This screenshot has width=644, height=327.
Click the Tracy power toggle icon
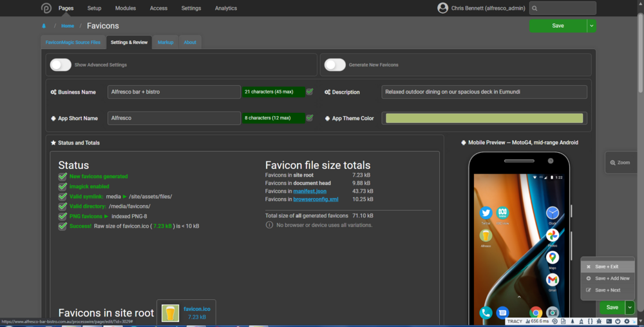tap(618, 321)
